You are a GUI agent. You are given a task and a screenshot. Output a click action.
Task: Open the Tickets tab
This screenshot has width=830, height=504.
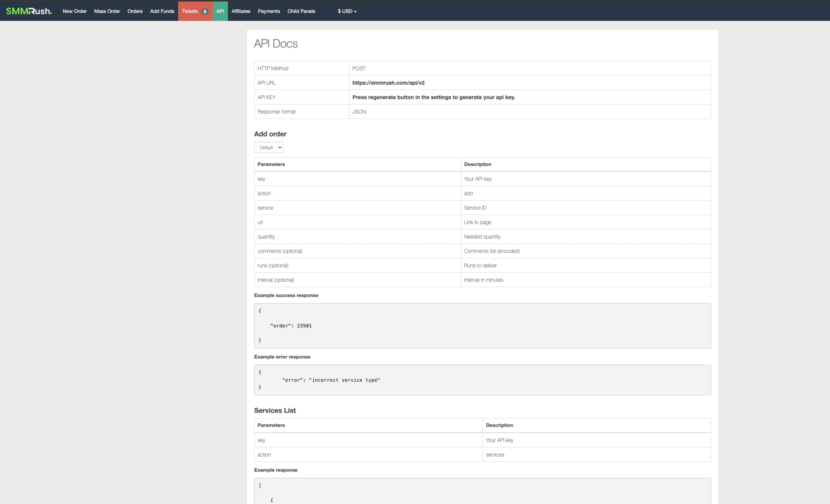pyautogui.click(x=190, y=11)
